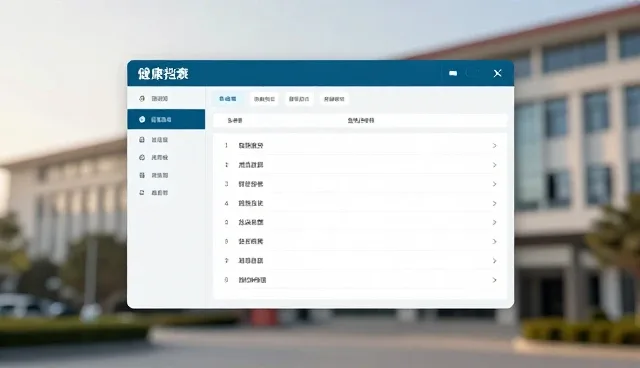Expand the seventh list row via its chevron
Image resolution: width=640 pixels, height=368 pixels.
click(494, 261)
